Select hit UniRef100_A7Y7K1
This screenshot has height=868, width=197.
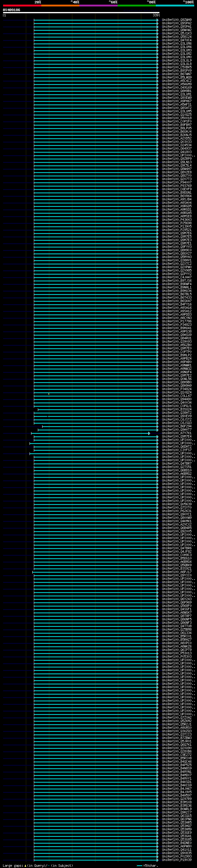tap(177, 433)
